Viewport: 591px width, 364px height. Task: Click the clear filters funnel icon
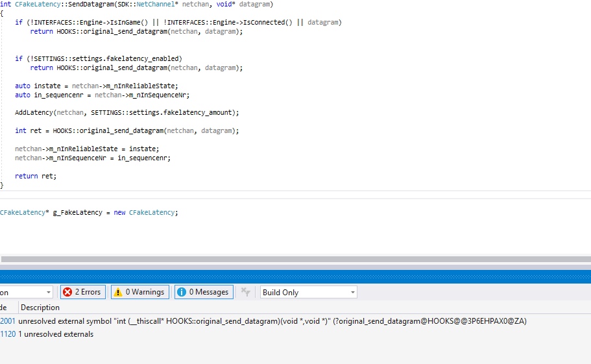(245, 292)
